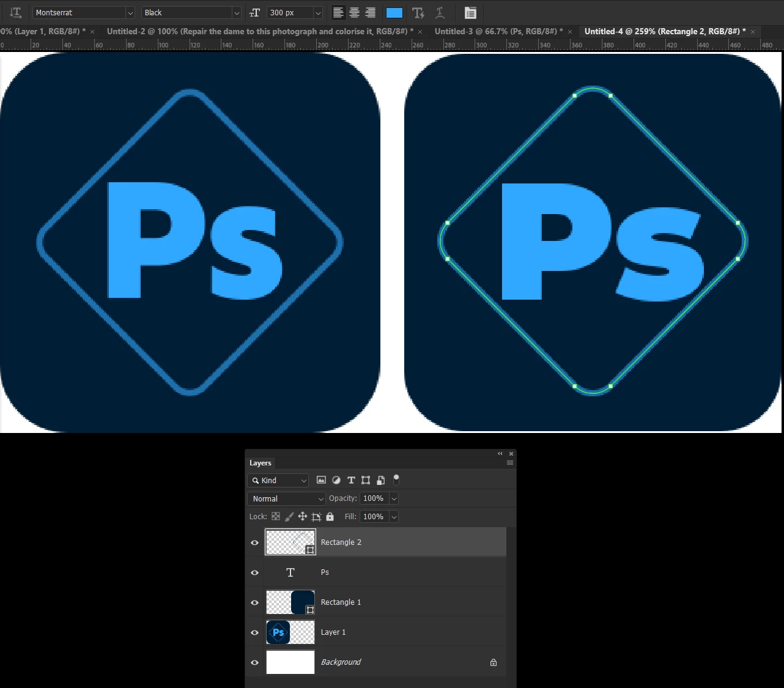Open the Kind filter type dropdown
The width and height of the screenshot is (784, 688).
pos(278,480)
